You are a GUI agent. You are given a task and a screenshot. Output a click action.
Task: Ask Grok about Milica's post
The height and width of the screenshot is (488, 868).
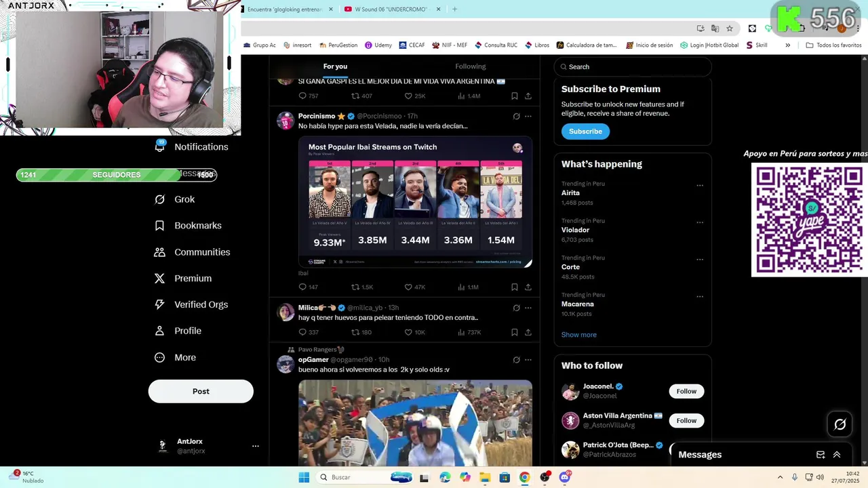tap(516, 308)
